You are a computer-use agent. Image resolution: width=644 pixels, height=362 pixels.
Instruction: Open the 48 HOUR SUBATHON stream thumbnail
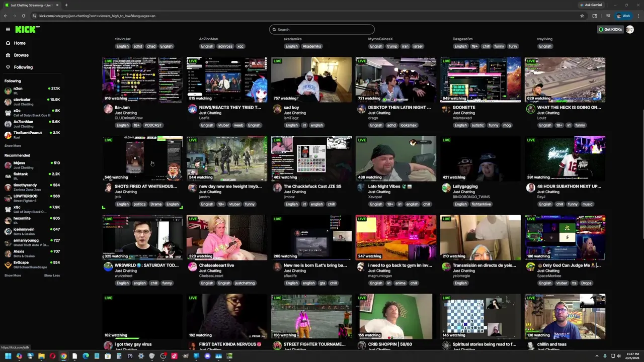(565, 159)
